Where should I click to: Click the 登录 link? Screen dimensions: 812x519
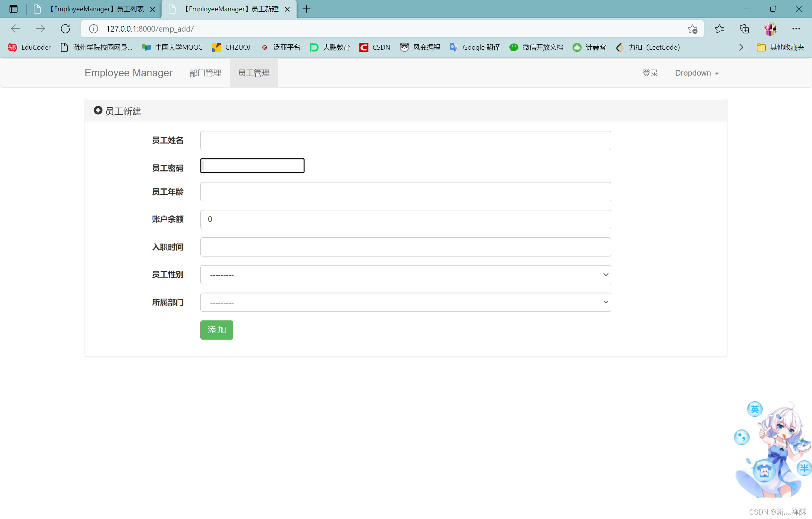tap(650, 73)
